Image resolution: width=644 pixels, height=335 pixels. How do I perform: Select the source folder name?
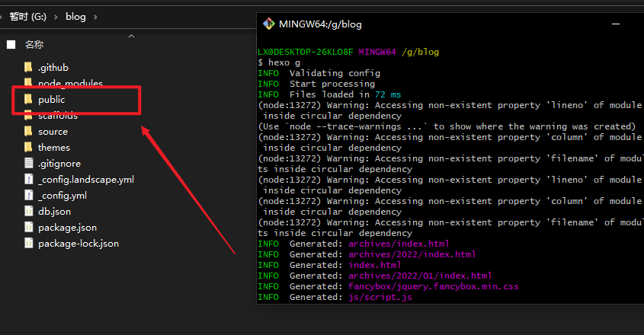[53, 132]
